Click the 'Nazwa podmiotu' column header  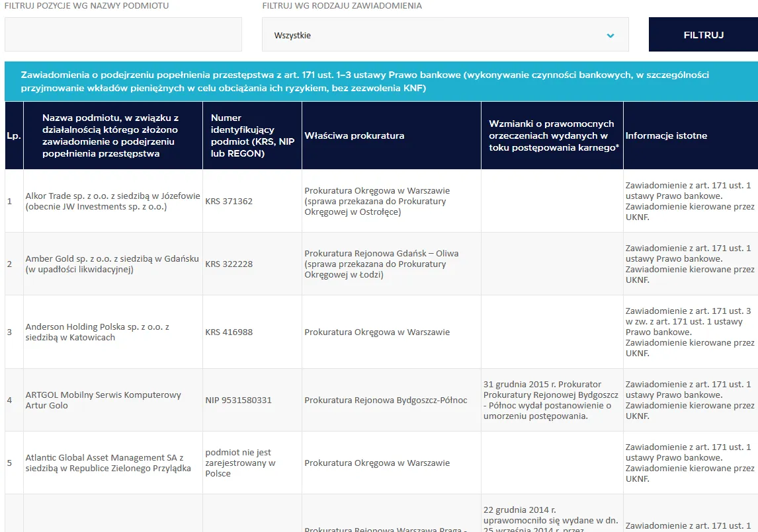[113, 135]
